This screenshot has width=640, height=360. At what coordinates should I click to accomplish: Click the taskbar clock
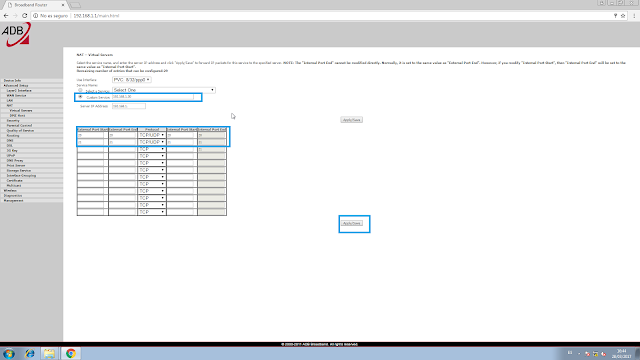pos(621,353)
